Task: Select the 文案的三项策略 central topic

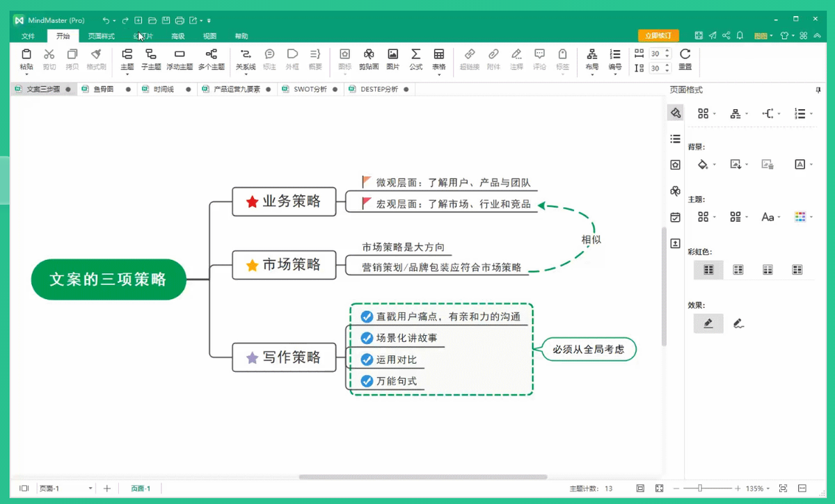Action: click(109, 279)
